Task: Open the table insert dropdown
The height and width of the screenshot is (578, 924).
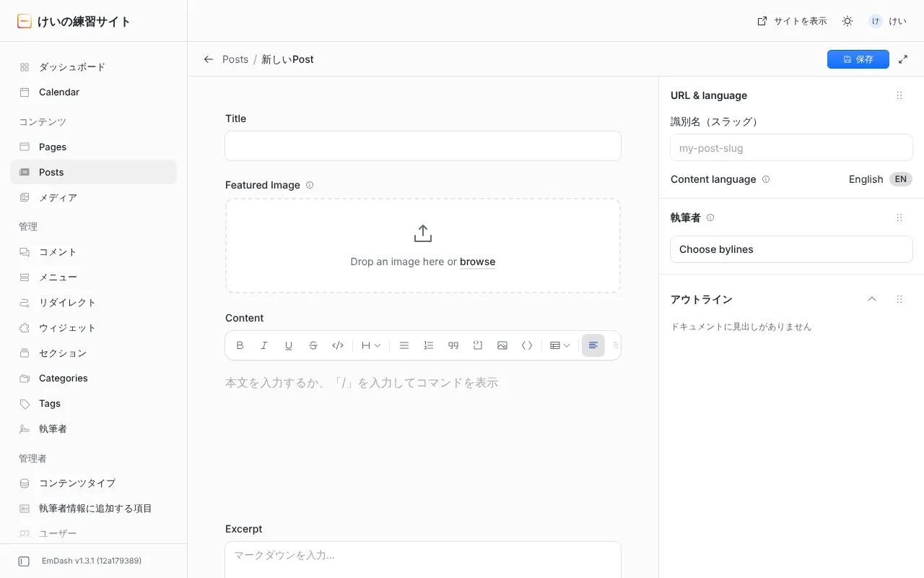Action: coord(560,345)
